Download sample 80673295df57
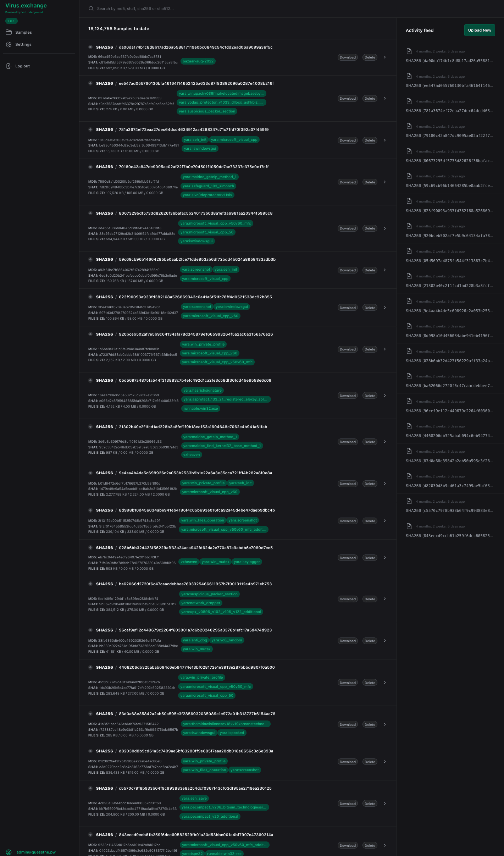504x856 pixels. pyautogui.click(x=348, y=228)
